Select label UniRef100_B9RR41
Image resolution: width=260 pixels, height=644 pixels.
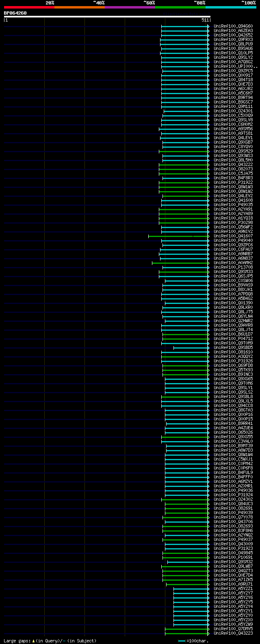pyautogui.click(x=233, y=423)
